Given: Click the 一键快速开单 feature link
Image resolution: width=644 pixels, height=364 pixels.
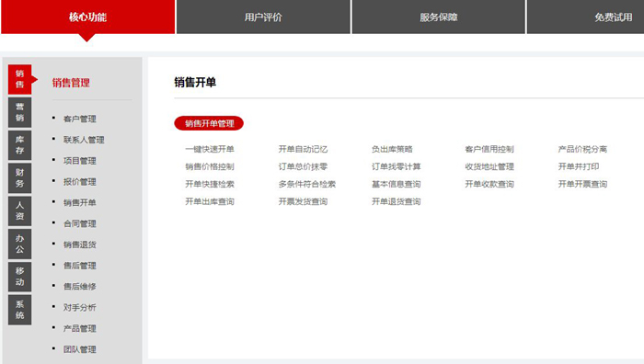Looking at the screenshot, I should tap(210, 149).
